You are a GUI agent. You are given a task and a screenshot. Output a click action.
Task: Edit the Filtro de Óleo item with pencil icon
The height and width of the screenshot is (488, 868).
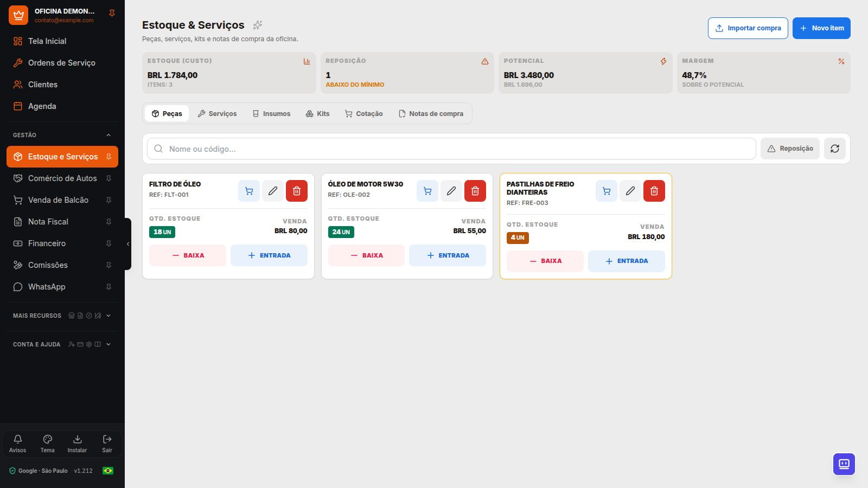[x=273, y=191]
